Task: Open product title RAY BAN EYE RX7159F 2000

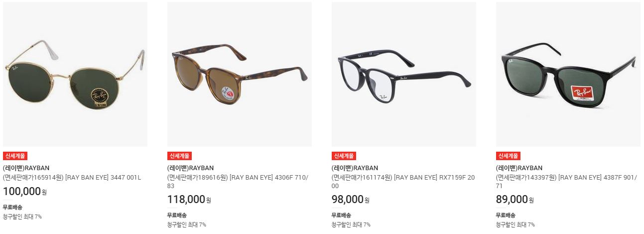Action: (x=403, y=182)
